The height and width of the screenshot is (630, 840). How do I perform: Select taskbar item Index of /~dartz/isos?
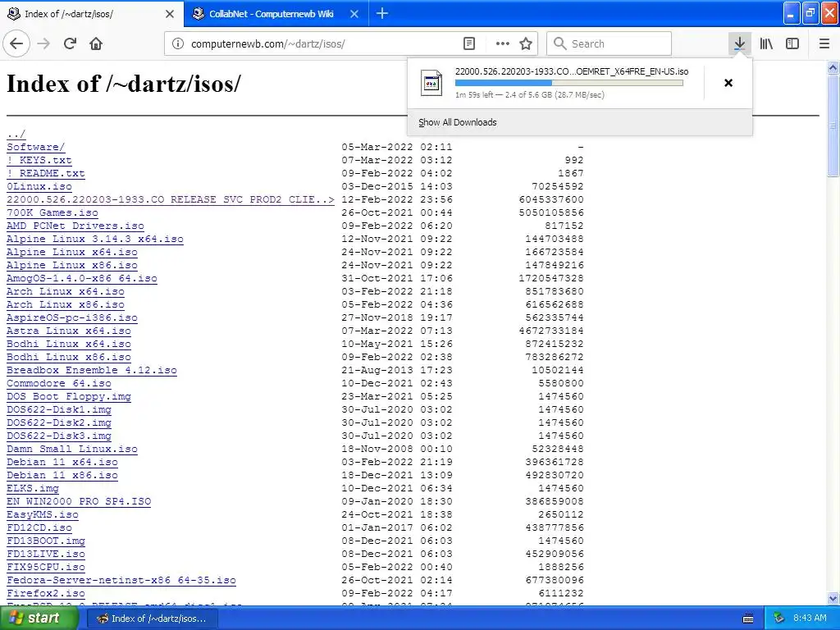tap(154, 619)
